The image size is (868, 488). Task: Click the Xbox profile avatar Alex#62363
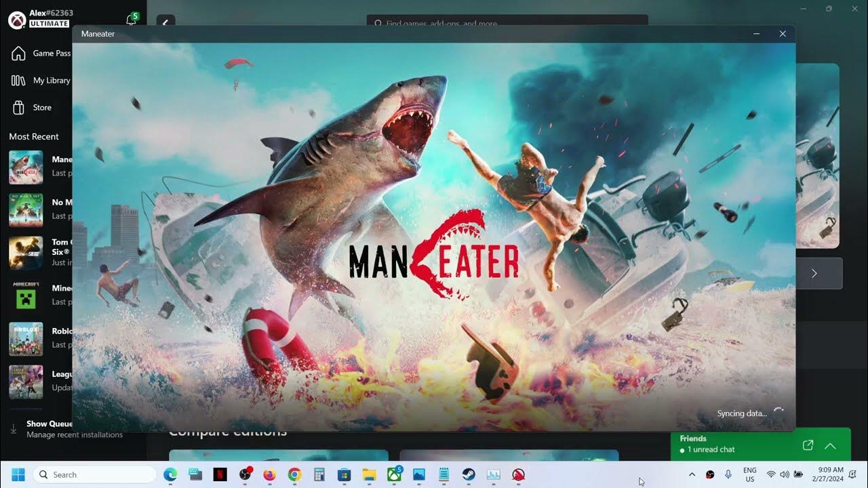17,20
